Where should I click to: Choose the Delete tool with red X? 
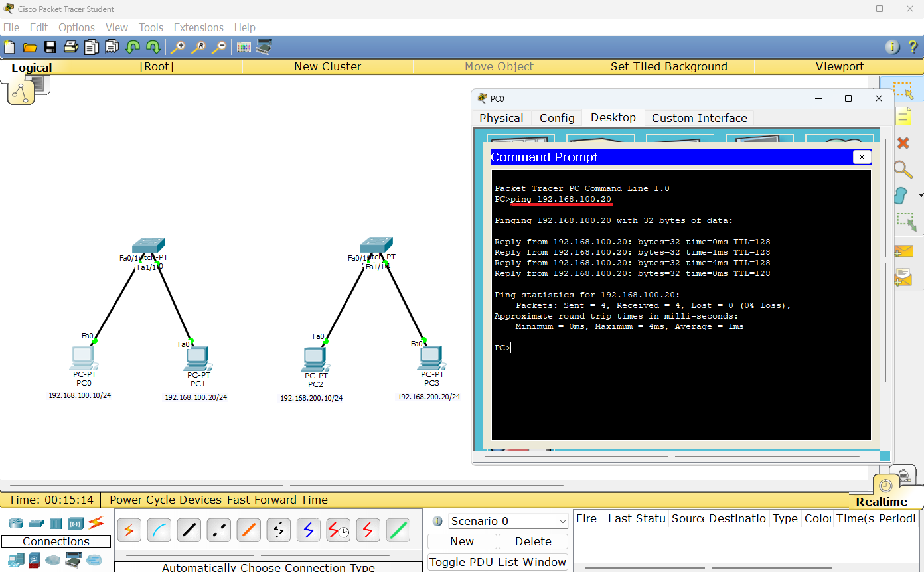tap(903, 143)
